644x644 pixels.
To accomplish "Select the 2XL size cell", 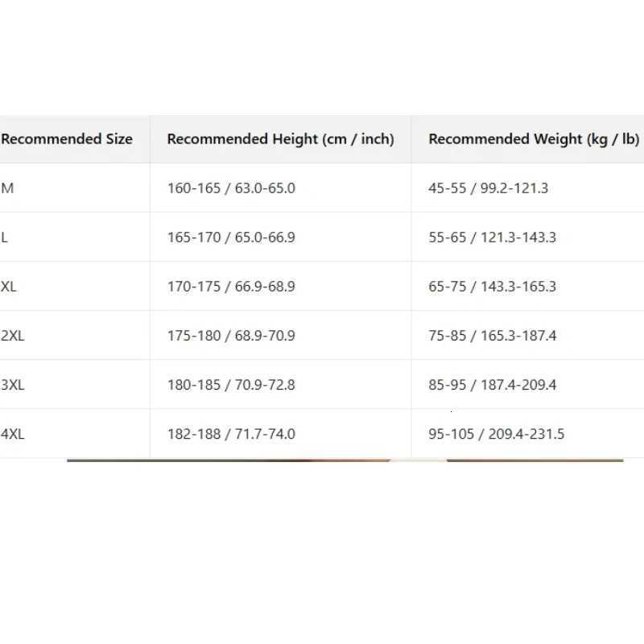I will pyautogui.click(x=13, y=336).
